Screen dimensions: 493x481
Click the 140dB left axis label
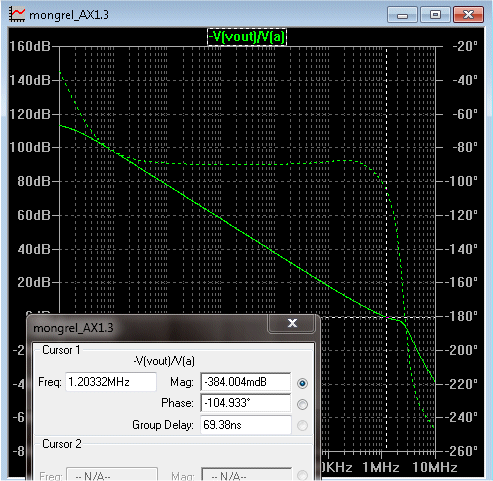30,80
